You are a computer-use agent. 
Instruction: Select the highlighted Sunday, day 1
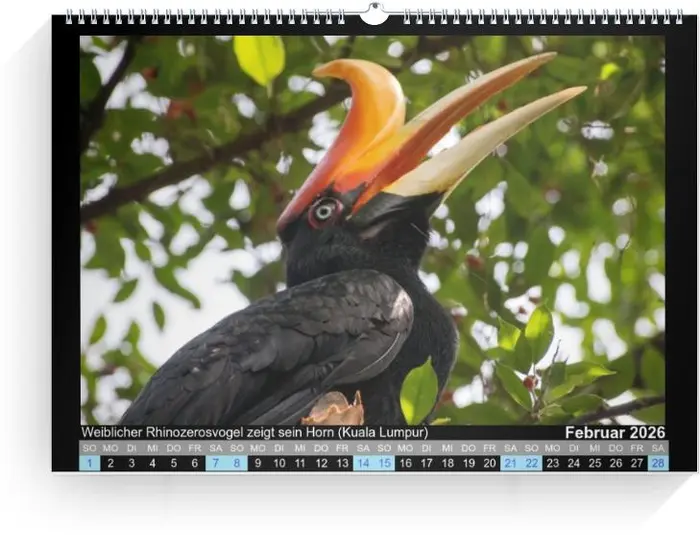[x=90, y=463]
